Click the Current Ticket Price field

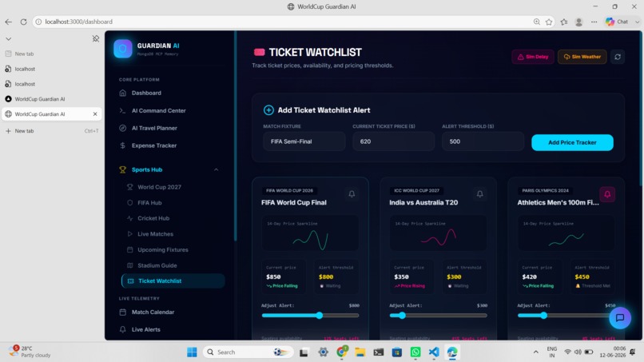tap(393, 141)
